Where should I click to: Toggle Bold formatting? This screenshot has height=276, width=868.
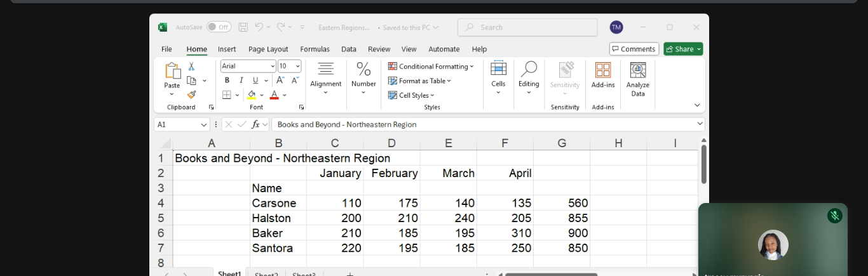(227, 81)
